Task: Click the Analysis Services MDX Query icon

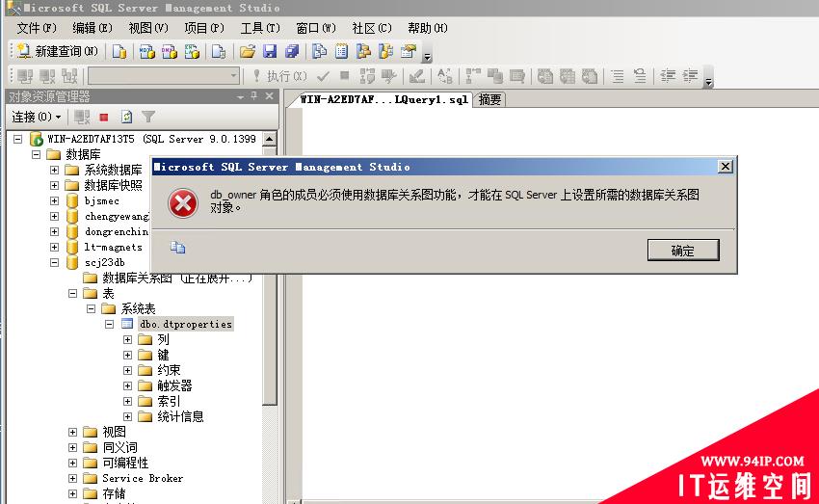Action: 146,51
